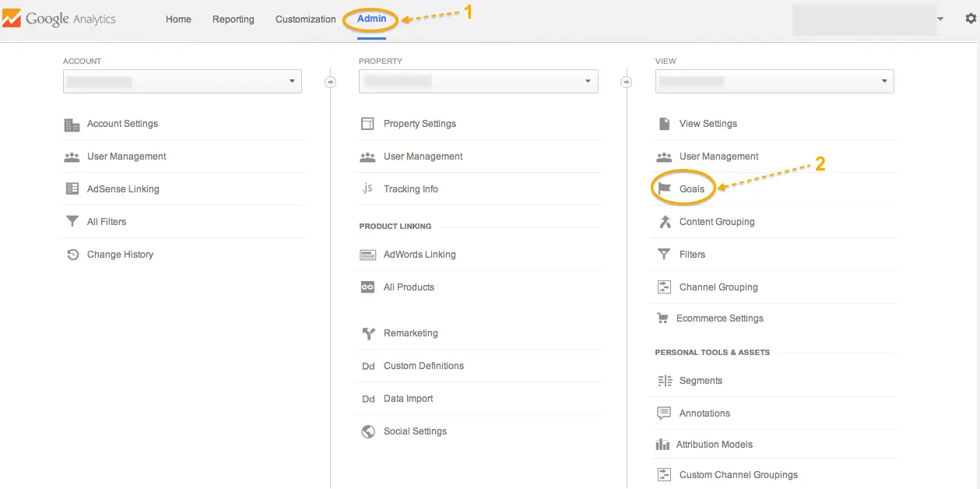Click the Remarketing icon
Image resolution: width=980 pixels, height=489 pixels.
368,333
